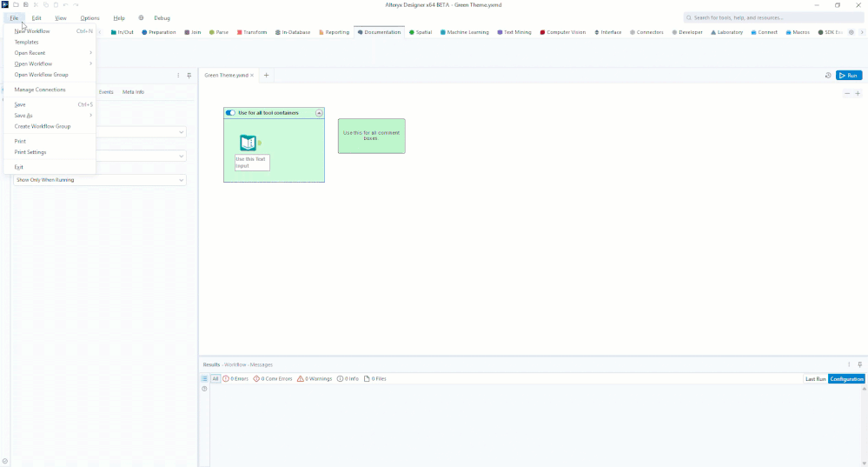Screen dimensions: 868x467
Task: Select the green comment box on canvas
Action: (372, 136)
